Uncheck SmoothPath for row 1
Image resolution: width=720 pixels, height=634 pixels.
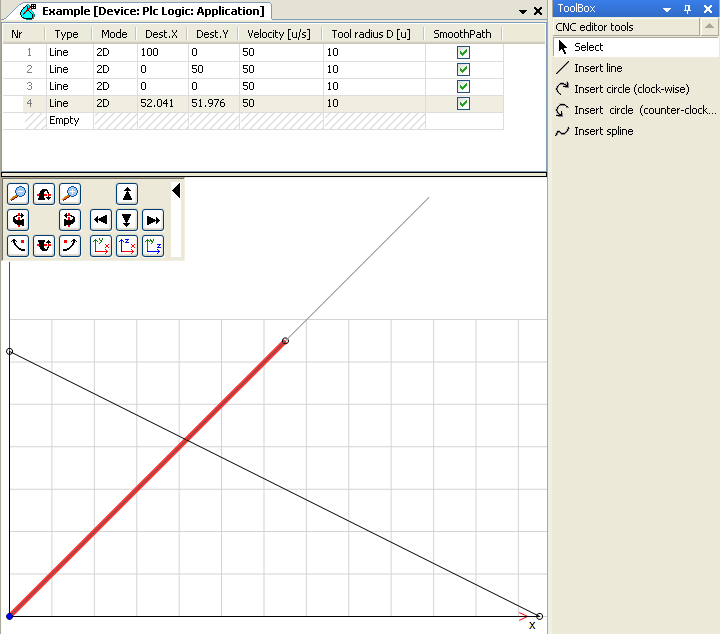(x=463, y=52)
